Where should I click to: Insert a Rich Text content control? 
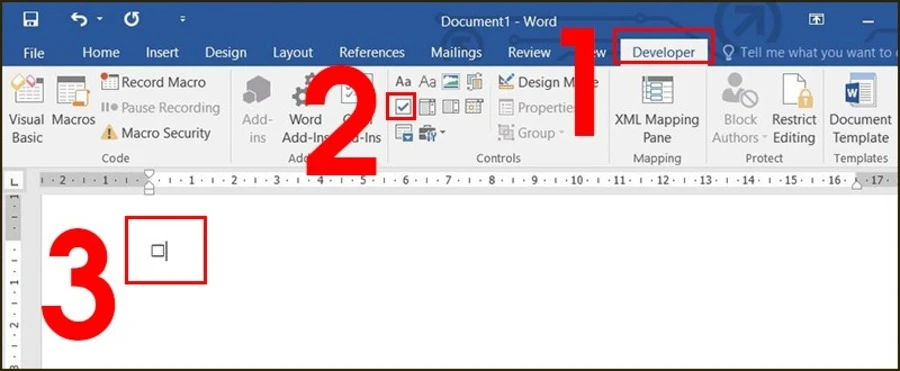point(404,82)
